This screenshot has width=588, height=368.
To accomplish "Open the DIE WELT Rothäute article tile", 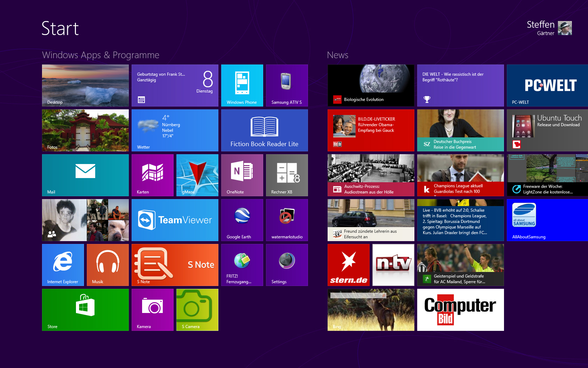I will tap(461, 86).
